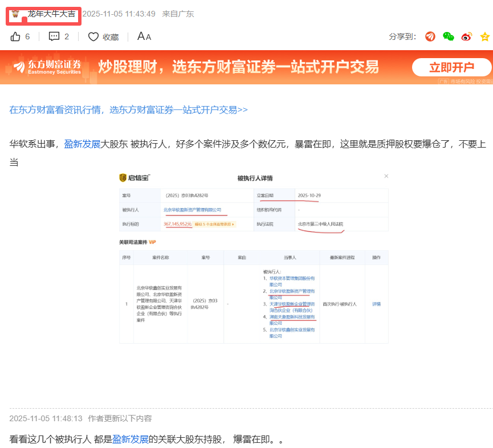
Task: Open the 盈新发展 link in the updated content
Action: 130,439
